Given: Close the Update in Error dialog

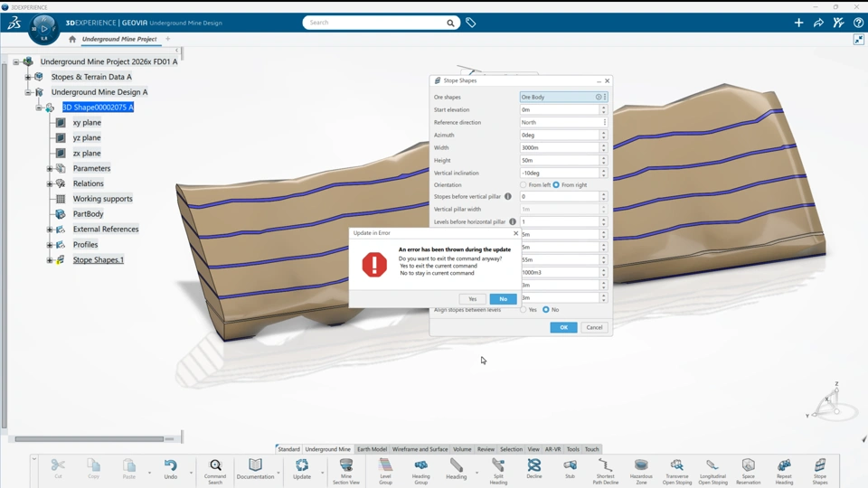Looking at the screenshot, I should tap(515, 233).
